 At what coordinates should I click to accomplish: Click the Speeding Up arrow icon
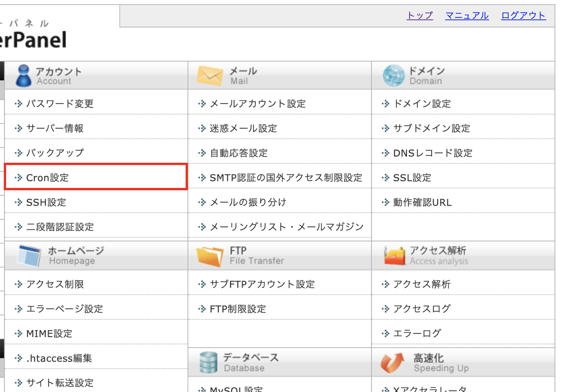point(392,363)
